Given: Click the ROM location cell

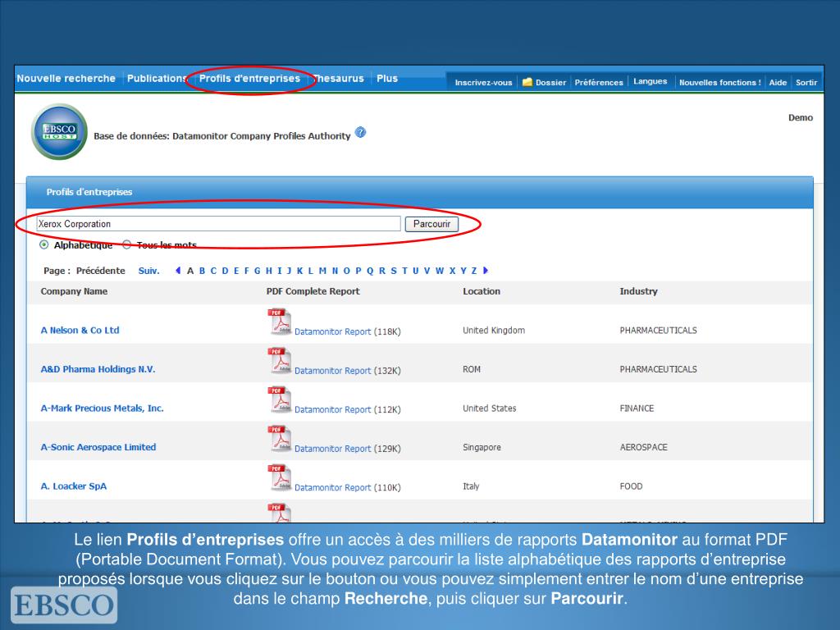Looking at the screenshot, I should tap(472, 370).
